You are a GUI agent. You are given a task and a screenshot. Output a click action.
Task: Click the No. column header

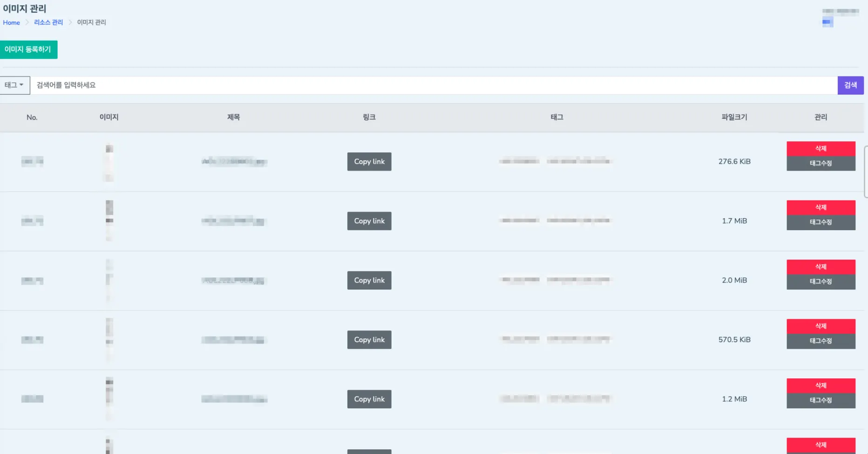(x=32, y=117)
